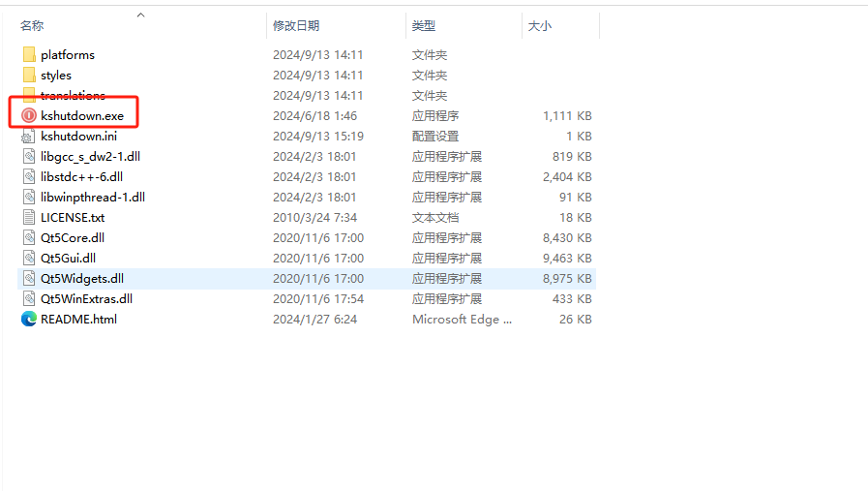Select the Qt5Gui.dll file name
Viewport: 868px width, 491px height.
tap(68, 259)
